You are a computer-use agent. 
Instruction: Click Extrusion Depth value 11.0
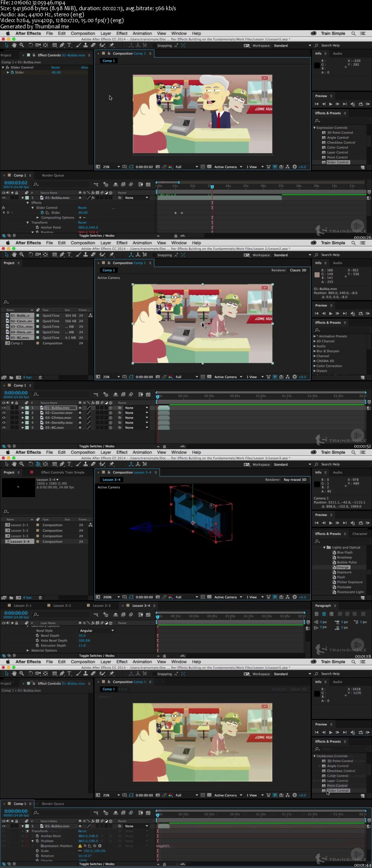coord(82,645)
